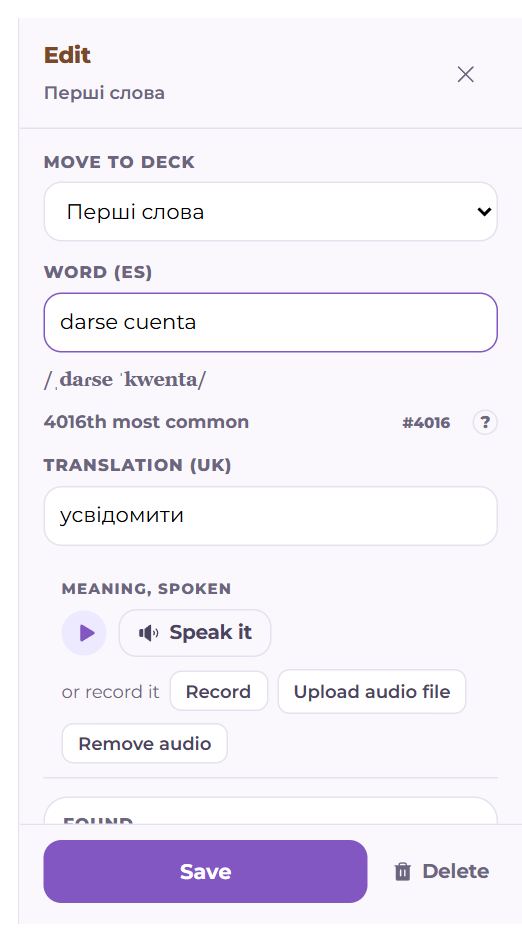The width and height of the screenshot is (522, 941).
Task: Save the card edits
Action: (205, 871)
